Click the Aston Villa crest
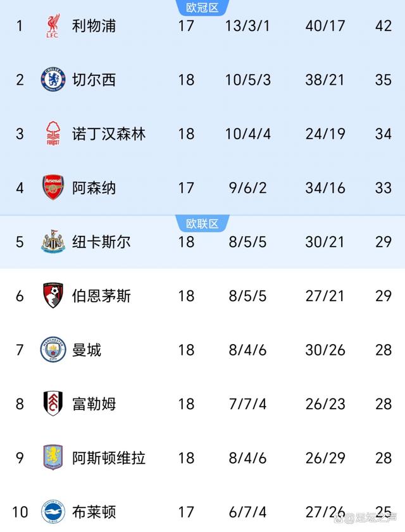Viewport: 405px width, 532px height. pyautogui.click(x=53, y=457)
